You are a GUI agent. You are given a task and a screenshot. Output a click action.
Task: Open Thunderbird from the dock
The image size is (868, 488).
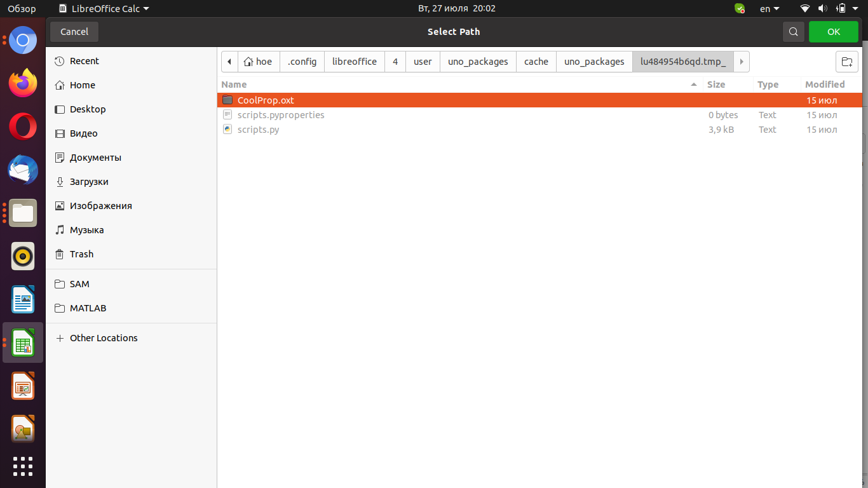pos(22,170)
